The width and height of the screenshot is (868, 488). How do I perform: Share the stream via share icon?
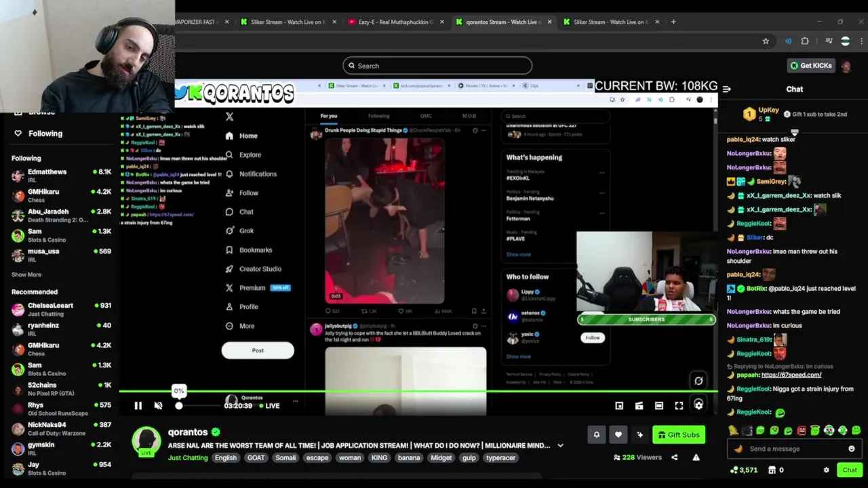[x=674, y=457]
